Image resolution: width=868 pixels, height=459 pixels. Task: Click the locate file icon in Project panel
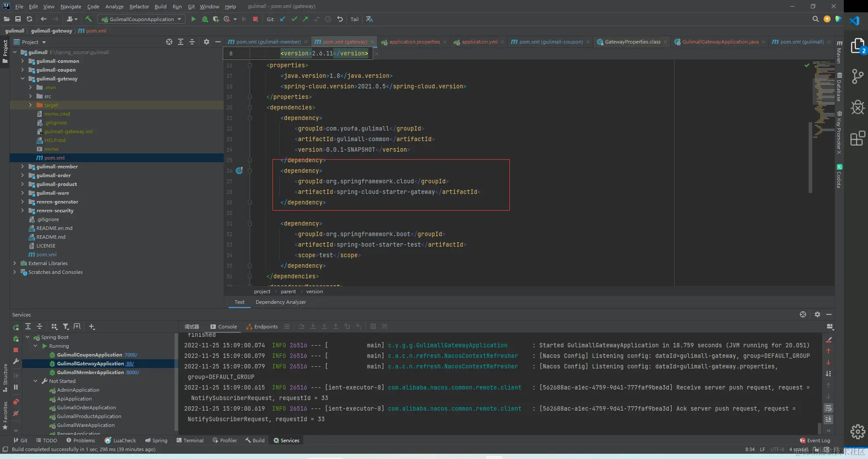point(169,42)
